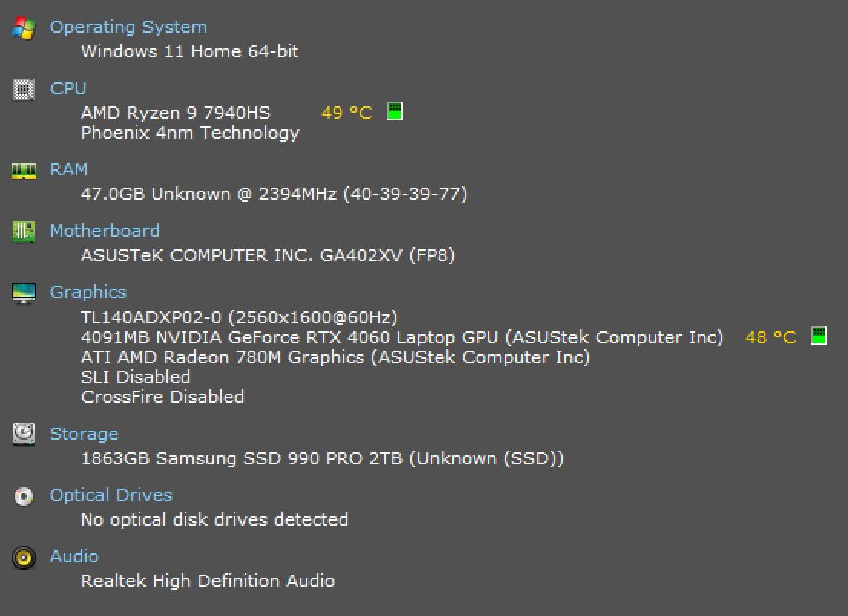Open the CPU section heading

68,88
